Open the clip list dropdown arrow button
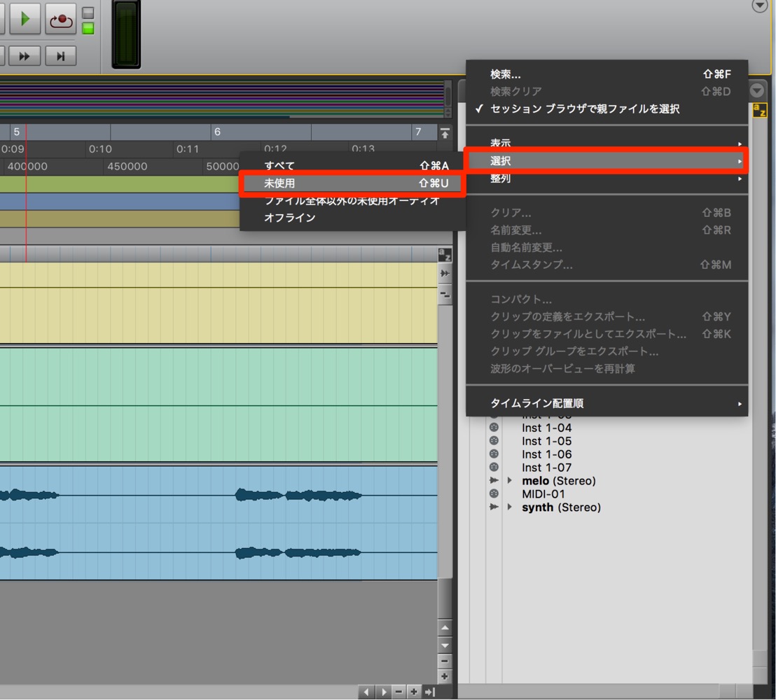 [x=756, y=90]
